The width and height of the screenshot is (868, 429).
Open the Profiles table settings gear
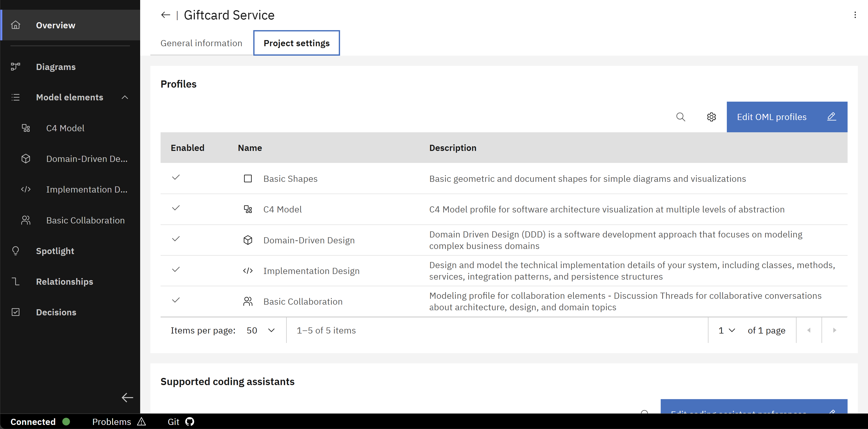(x=711, y=117)
